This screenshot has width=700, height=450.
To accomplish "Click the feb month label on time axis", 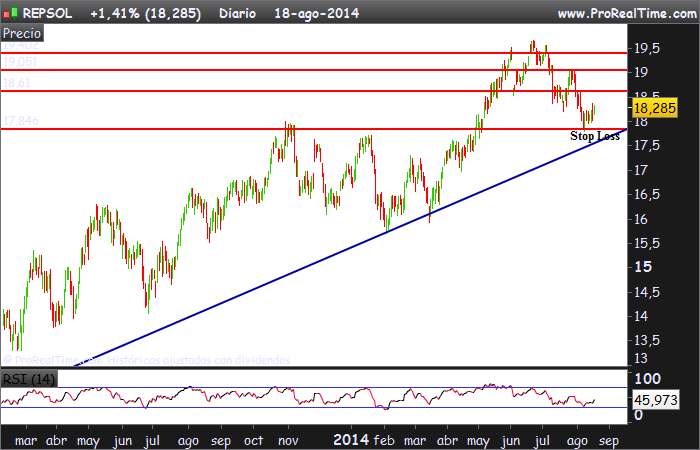I will tap(384, 441).
